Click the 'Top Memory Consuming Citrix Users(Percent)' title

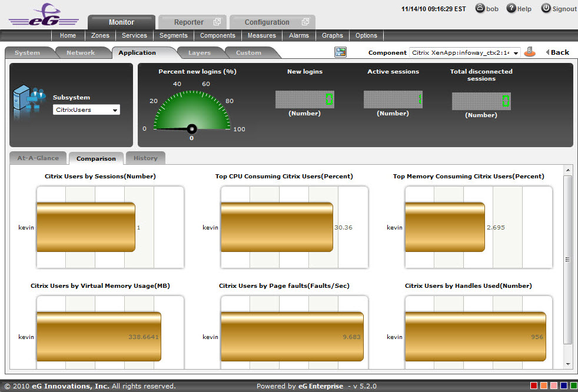coord(469,176)
